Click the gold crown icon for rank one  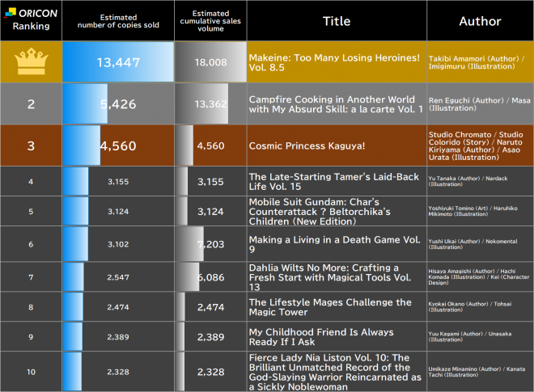(31, 61)
